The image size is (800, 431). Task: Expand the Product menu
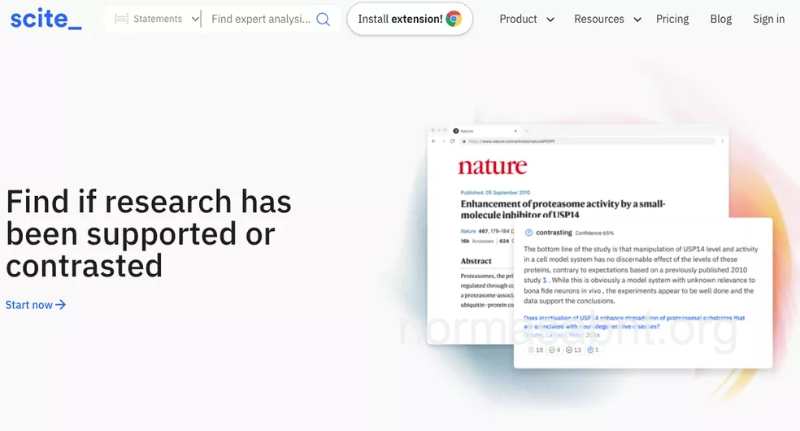526,19
